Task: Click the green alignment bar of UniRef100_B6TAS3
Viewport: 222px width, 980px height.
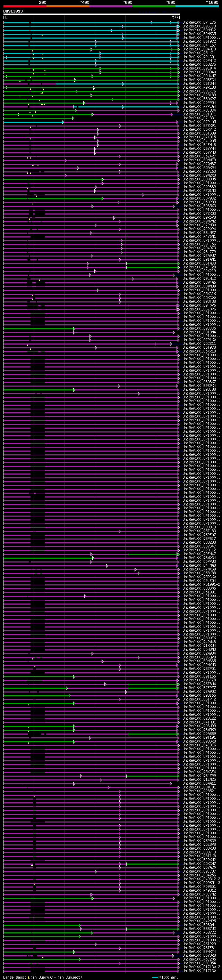Action: 153,263
